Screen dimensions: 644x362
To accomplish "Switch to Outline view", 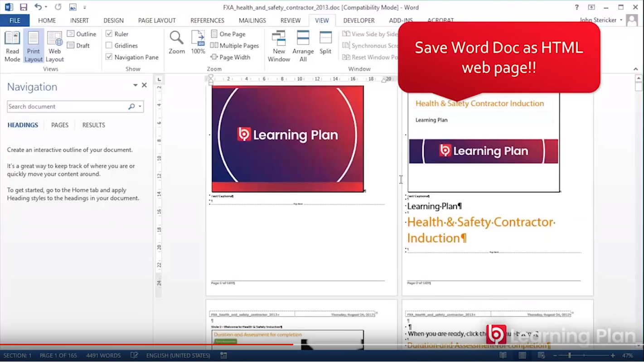I will [82, 34].
